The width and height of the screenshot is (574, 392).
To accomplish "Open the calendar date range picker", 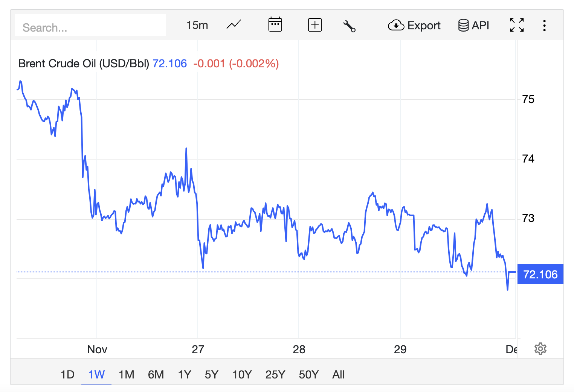I will click(x=275, y=25).
